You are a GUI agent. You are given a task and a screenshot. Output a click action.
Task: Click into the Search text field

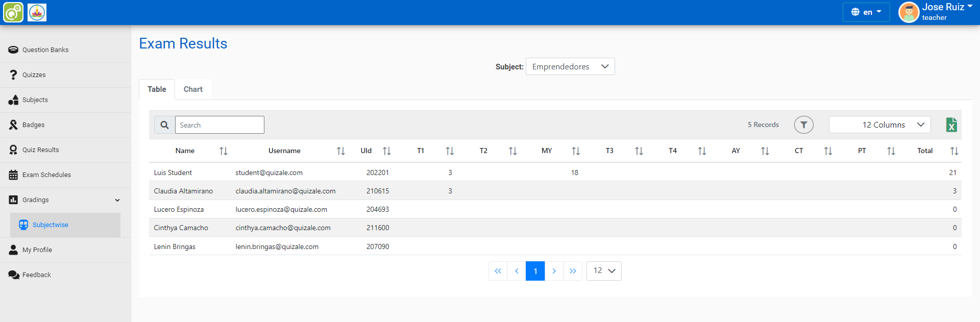pyautogui.click(x=219, y=125)
